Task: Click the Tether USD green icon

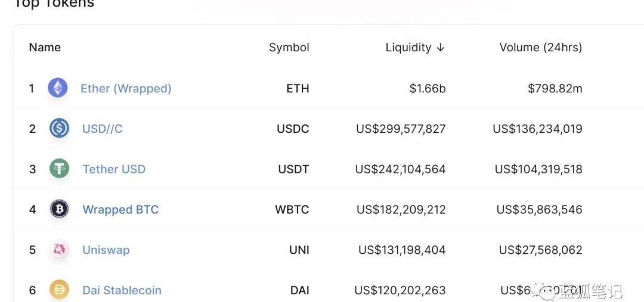Action: coord(59,169)
